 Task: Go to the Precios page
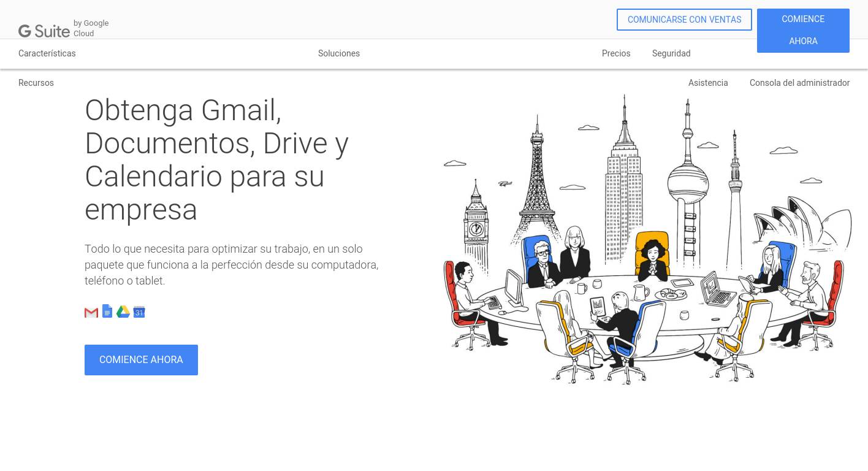[616, 53]
